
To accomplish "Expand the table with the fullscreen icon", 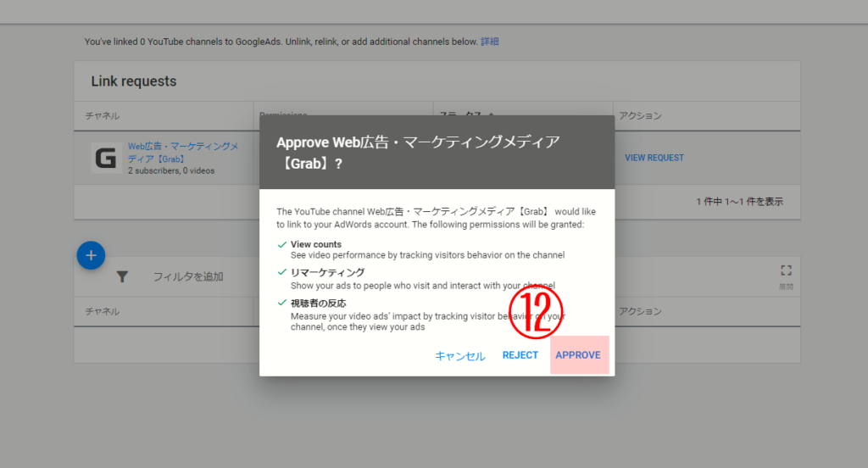I will (786, 270).
